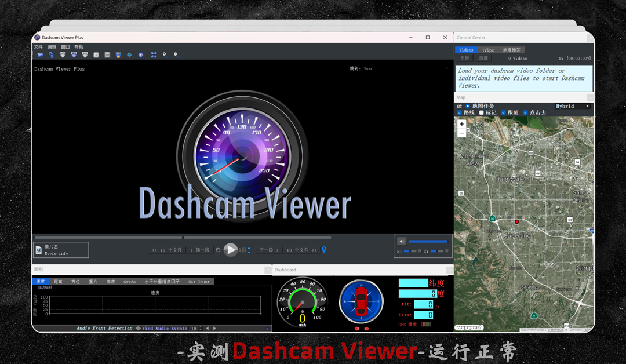This screenshot has width=626, height=364.
Task: Click the first white export arrow icon
Action: [x=63, y=54]
